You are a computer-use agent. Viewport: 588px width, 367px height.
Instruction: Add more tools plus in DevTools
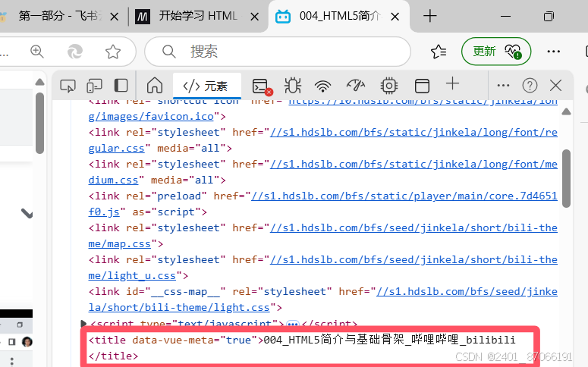453,83
